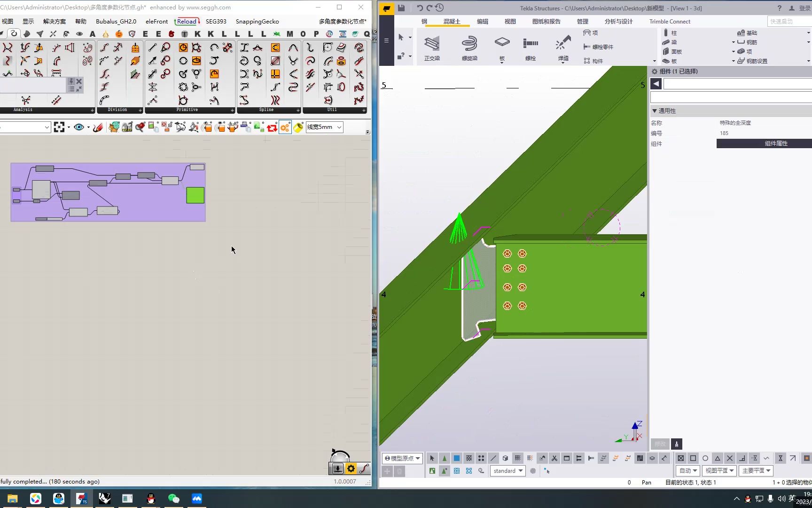Toggle the triangle snap switch
The width and height of the screenshot is (812, 508).
718,458
